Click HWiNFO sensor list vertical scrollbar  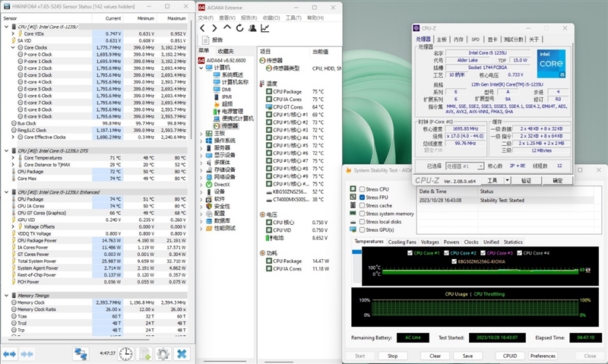click(x=191, y=80)
